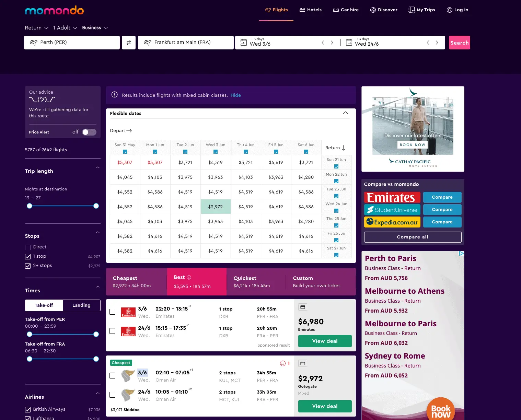Click the pink Search button
Image resolution: width=521 pixels, height=420 pixels.
pos(459,42)
